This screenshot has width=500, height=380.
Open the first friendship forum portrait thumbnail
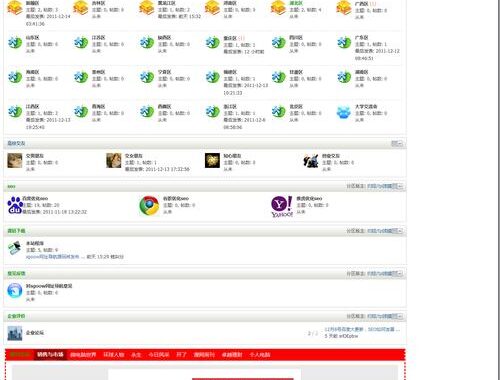tap(15, 160)
